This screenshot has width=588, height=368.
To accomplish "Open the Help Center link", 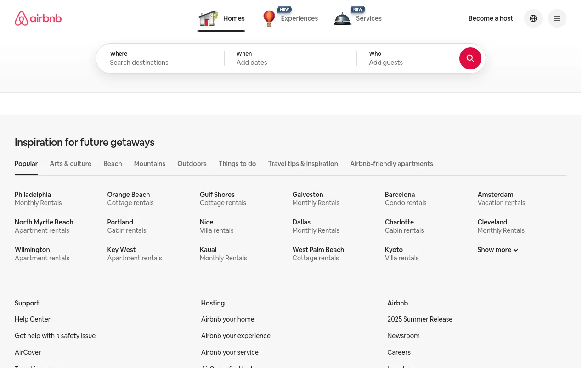I will [32, 319].
